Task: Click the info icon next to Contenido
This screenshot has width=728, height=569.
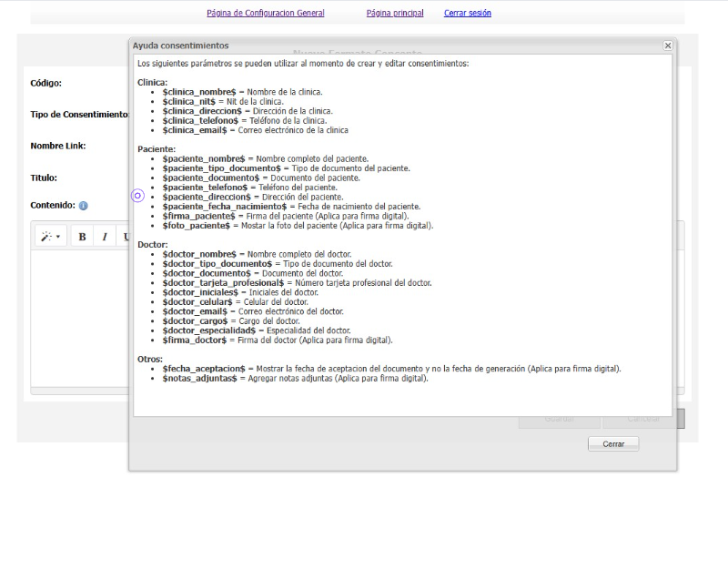Action: point(83,206)
